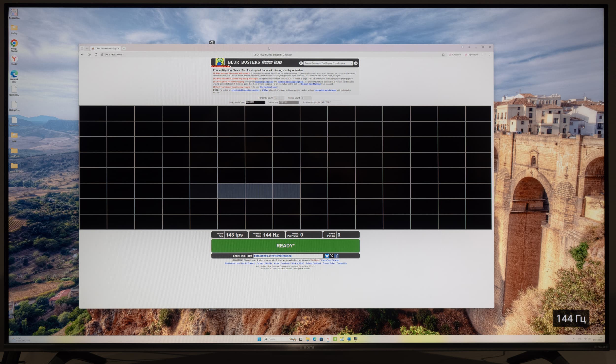Open the Blur Busters Forum link
616x364 pixels.
268,87
